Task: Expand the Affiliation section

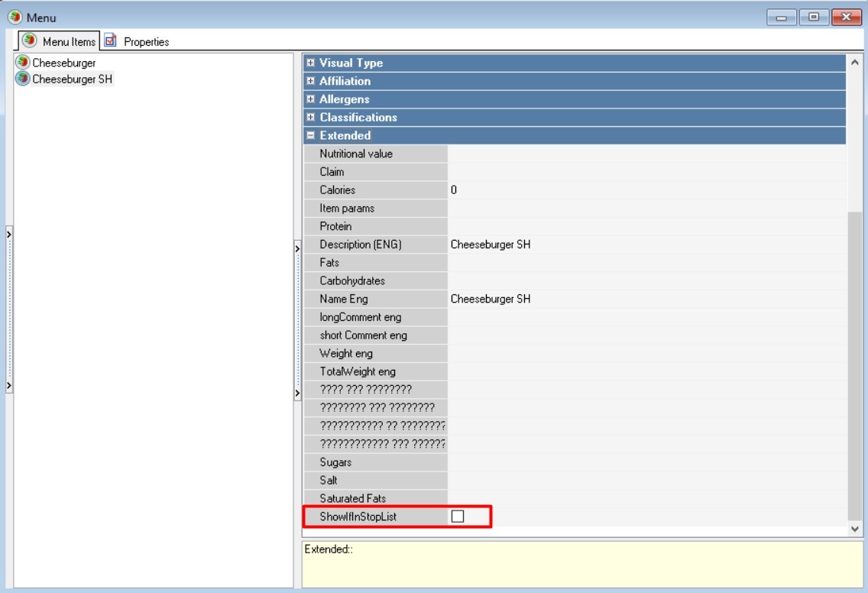Action: [x=310, y=81]
